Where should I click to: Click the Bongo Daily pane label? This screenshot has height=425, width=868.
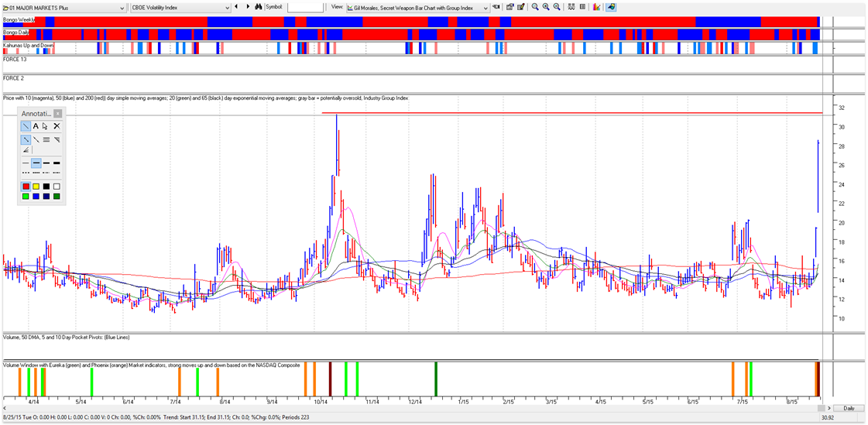click(x=16, y=33)
